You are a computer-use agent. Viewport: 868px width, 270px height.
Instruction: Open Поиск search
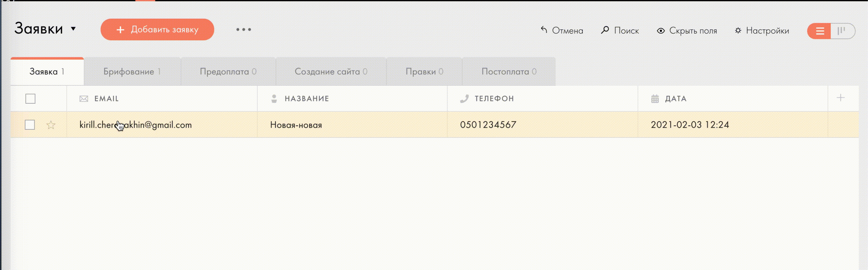click(x=620, y=30)
